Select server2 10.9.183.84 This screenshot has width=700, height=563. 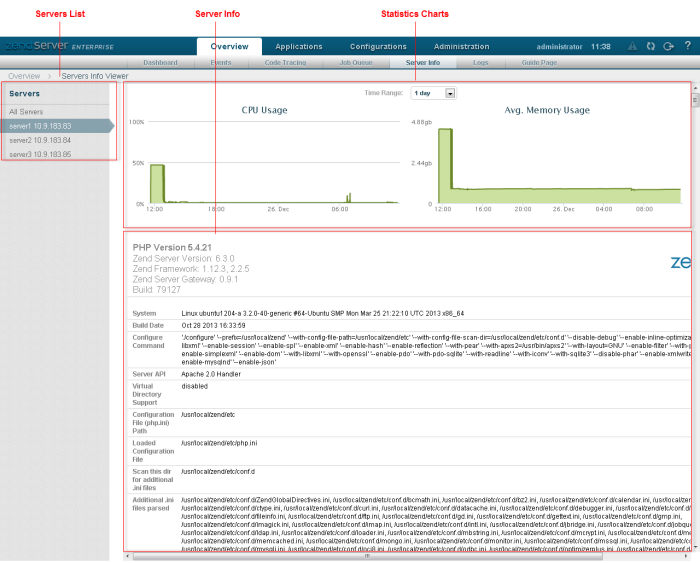pyautogui.click(x=40, y=141)
